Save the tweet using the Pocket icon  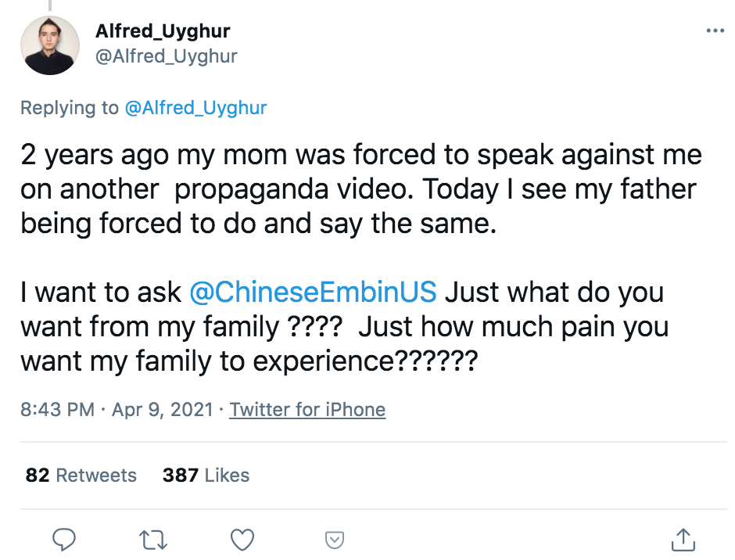point(334,540)
